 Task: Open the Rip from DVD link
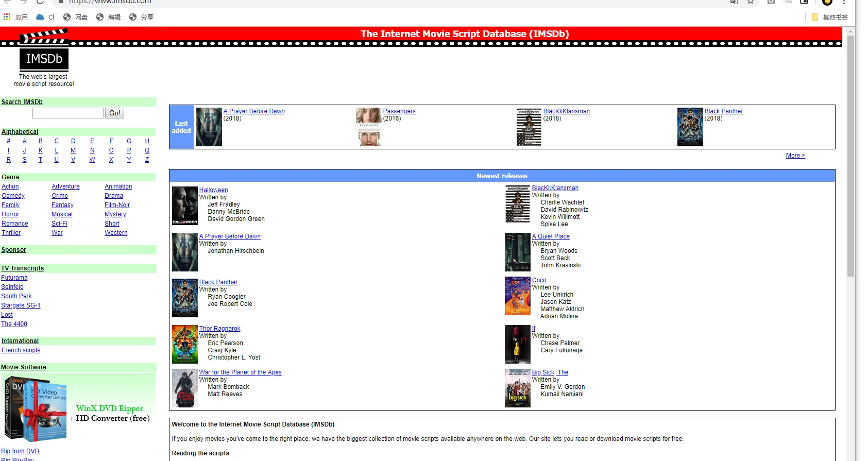coord(20,451)
